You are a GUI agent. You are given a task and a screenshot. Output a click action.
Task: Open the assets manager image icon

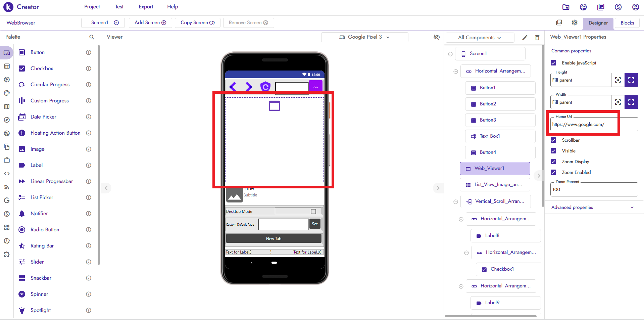click(x=559, y=22)
